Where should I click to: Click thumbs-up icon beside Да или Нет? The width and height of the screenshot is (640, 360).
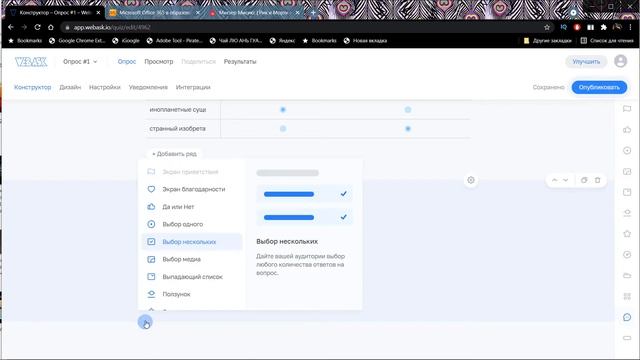pyautogui.click(x=151, y=207)
